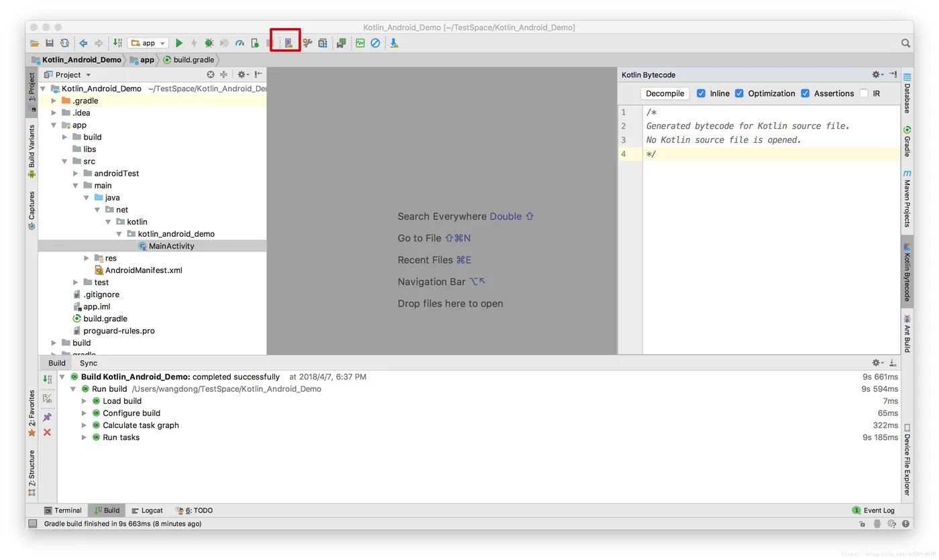This screenshot has height=560, width=939.
Task: Expand the res folder
Action: (87, 258)
